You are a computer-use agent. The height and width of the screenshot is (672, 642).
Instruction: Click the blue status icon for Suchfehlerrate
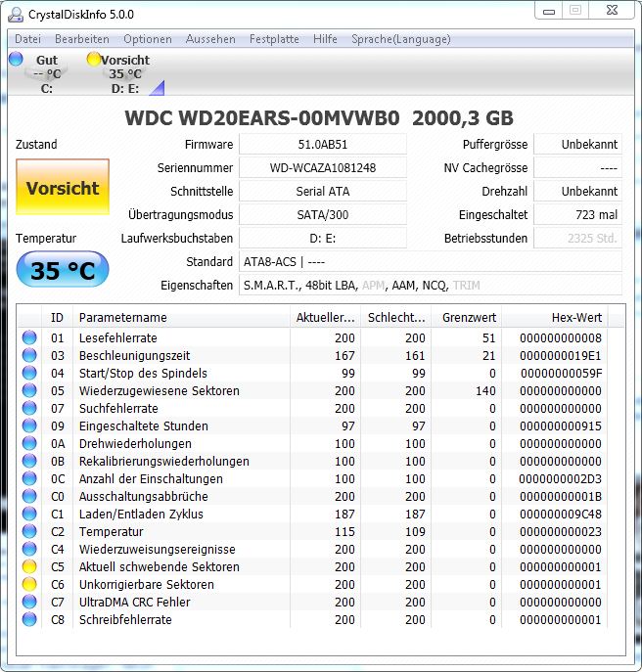coord(29,408)
